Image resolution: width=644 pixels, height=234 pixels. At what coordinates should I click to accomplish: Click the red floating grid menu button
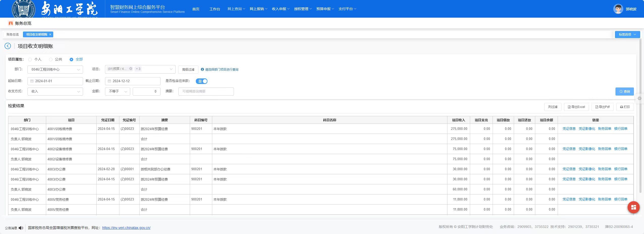pyautogui.click(x=633, y=207)
